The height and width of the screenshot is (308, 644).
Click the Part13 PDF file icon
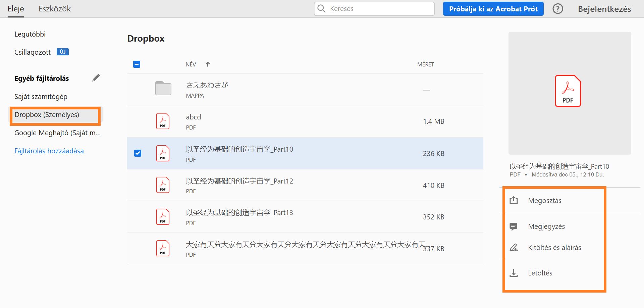(163, 217)
